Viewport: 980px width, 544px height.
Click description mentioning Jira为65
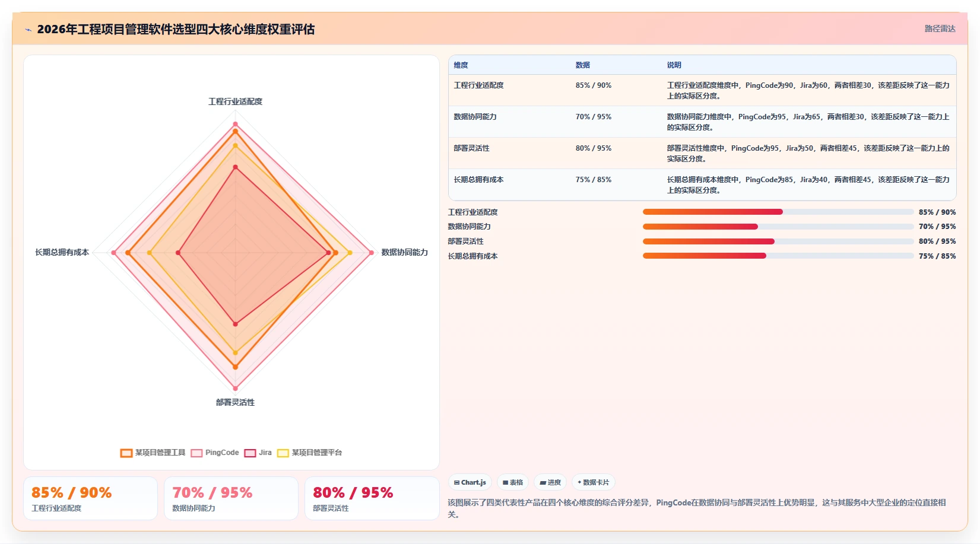click(x=808, y=122)
